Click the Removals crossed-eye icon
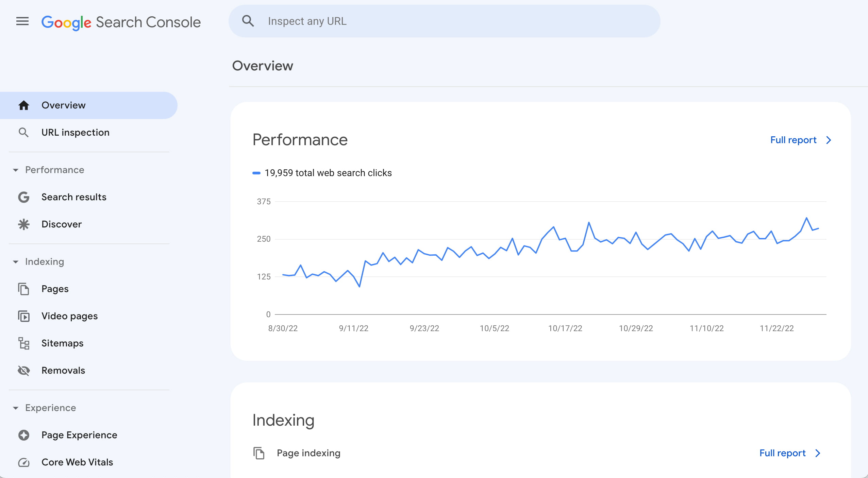Screen dimensions: 868x478 tap(24, 371)
